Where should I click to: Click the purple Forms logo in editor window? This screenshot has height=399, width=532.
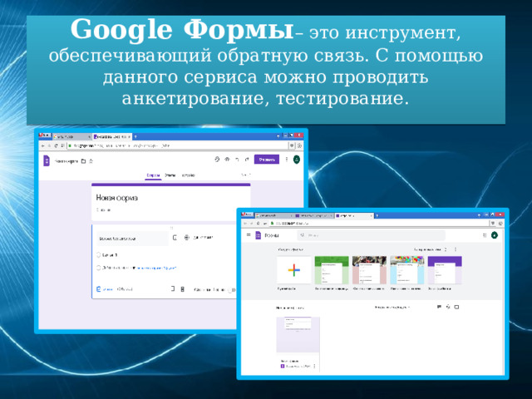(47, 160)
